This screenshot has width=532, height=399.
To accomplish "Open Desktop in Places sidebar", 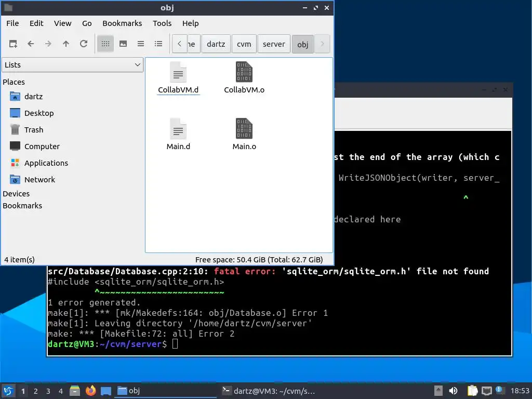I will pos(38,113).
